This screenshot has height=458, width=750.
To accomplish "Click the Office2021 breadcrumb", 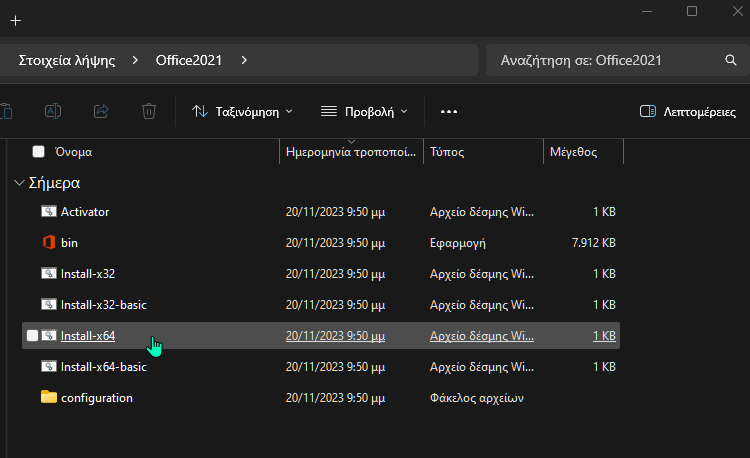I will (189, 60).
